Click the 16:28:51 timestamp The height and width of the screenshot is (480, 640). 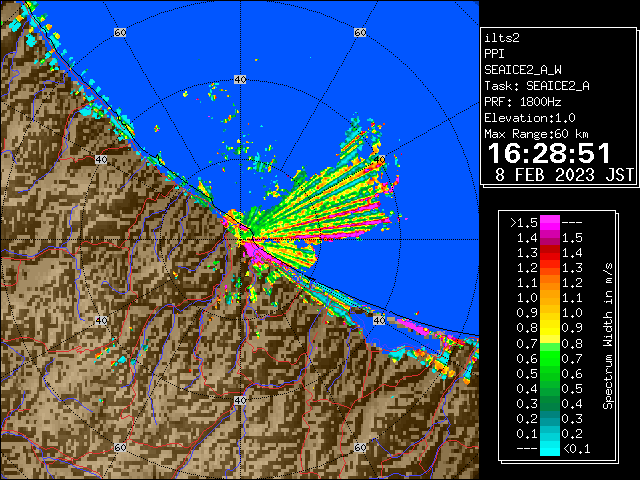(549, 153)
